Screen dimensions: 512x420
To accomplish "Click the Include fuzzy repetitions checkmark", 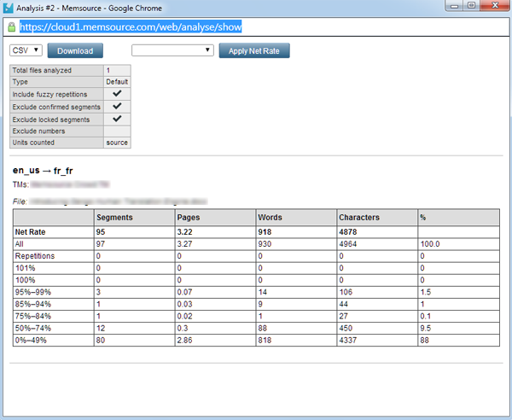I will 117,94.
